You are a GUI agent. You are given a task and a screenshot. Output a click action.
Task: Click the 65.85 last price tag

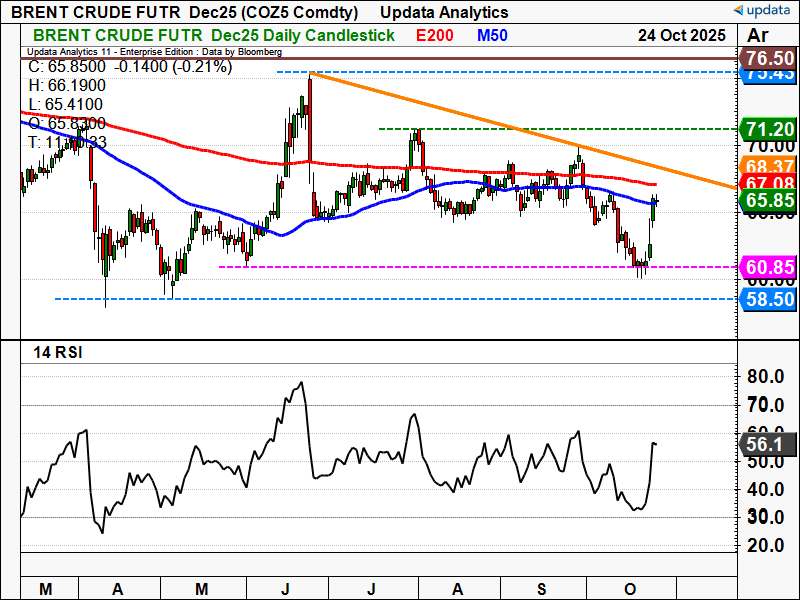pyautogui.click(x=770, y=200)
